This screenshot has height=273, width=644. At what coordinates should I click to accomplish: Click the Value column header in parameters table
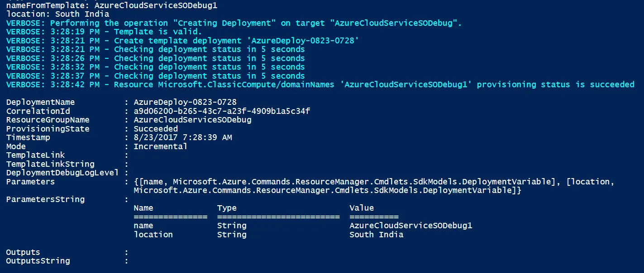coord(362,208)
